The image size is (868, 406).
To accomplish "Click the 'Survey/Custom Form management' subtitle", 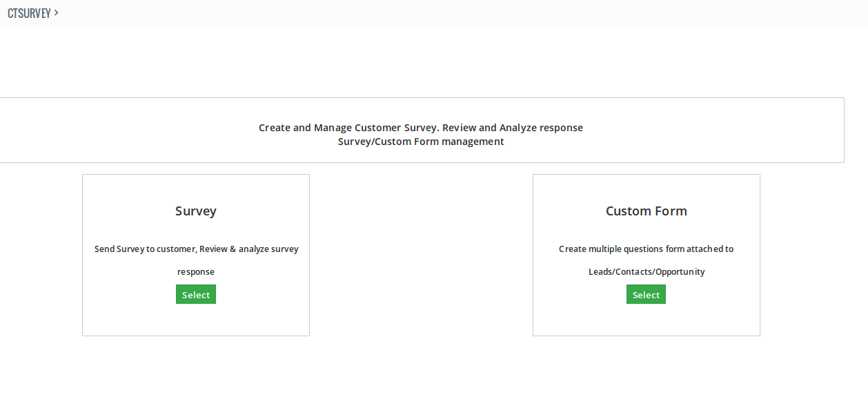I will [x=421, y=142].
